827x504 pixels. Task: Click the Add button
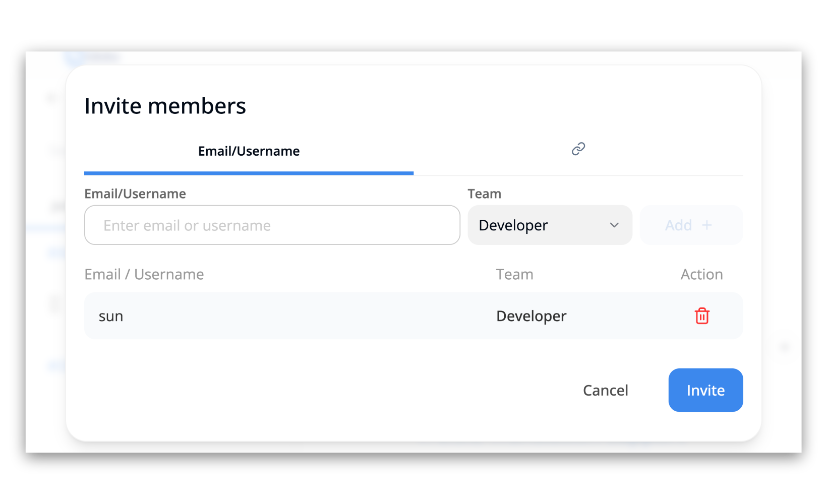(x=691, y=225)
